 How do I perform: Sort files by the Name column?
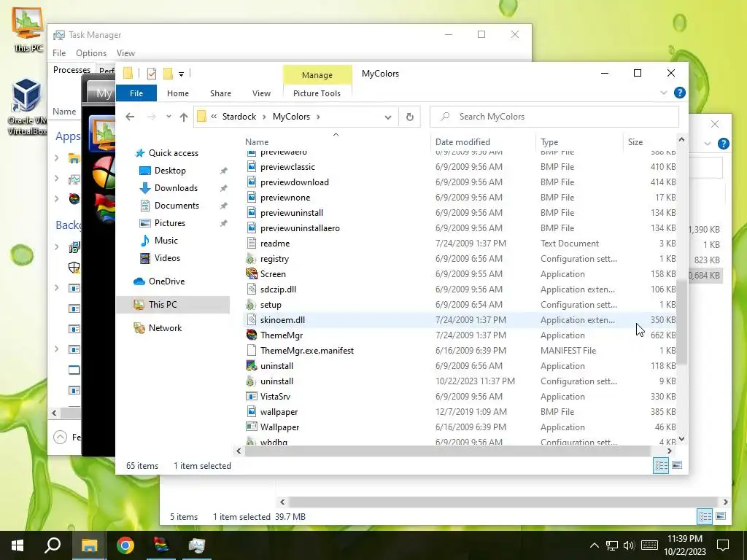coord(257,142)
